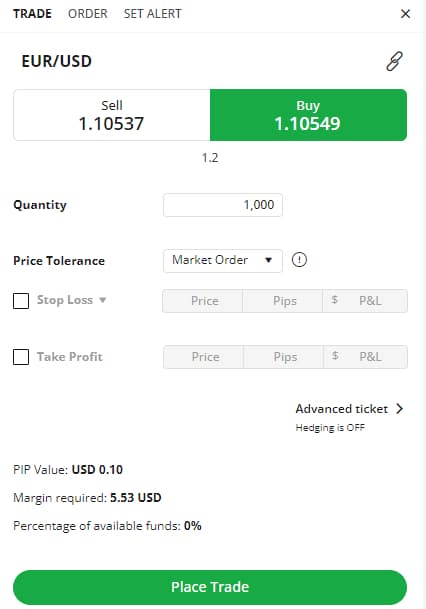
Task: Close the trade ticket with X
Action: tap(405, 14)
